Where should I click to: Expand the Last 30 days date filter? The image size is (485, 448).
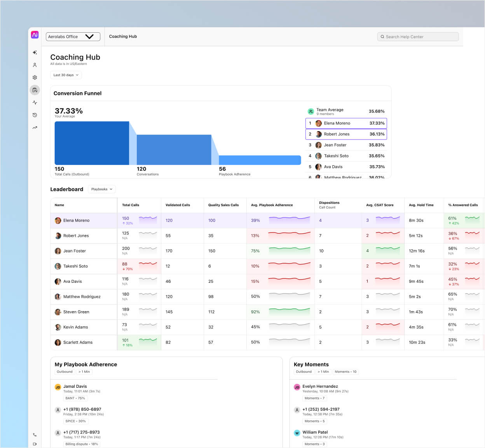click(66, 75)
